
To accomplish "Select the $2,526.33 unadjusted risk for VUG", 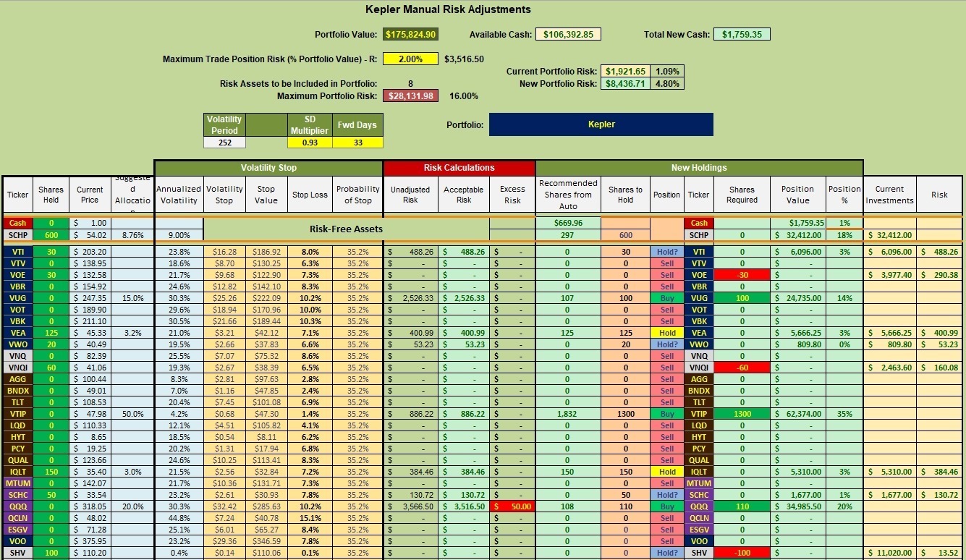I will (x=410, y=298).
